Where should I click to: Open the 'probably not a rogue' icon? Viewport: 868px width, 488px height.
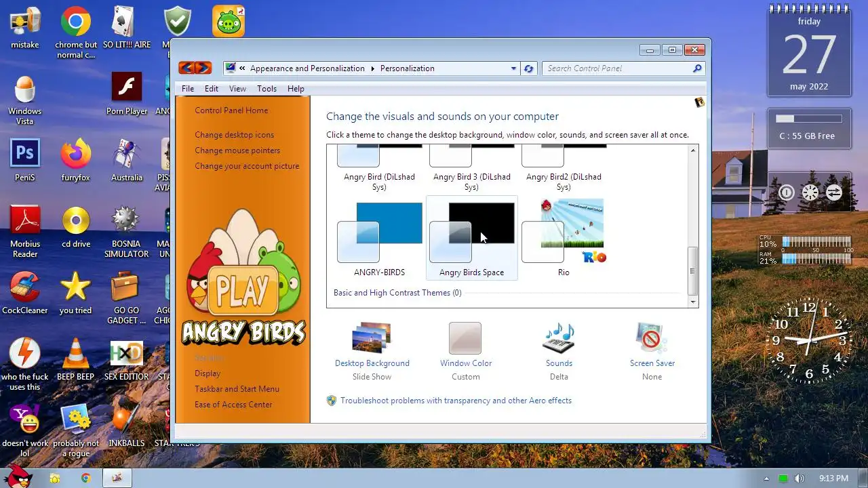point(76,431)
